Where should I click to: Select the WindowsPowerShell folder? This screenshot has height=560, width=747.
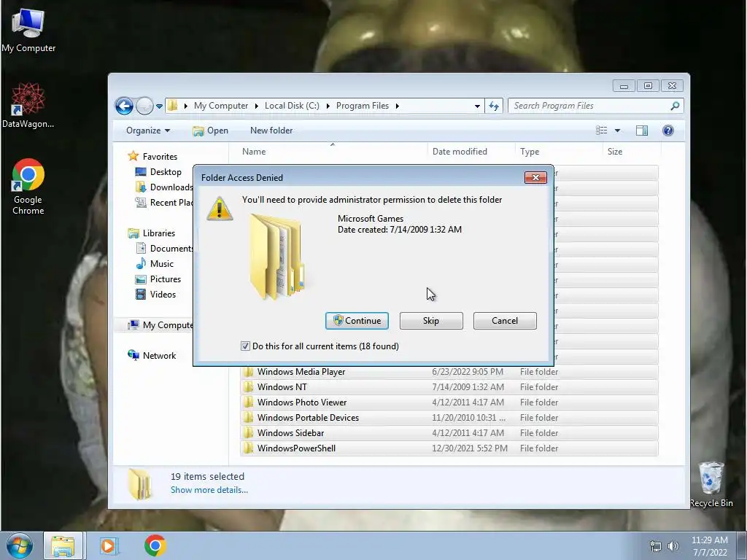pyautogui.click(x=449, y=448)
